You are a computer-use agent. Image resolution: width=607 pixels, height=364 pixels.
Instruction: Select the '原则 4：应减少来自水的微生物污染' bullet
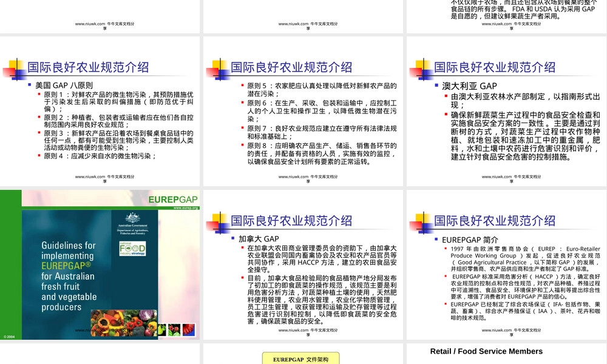click(100, 156)
